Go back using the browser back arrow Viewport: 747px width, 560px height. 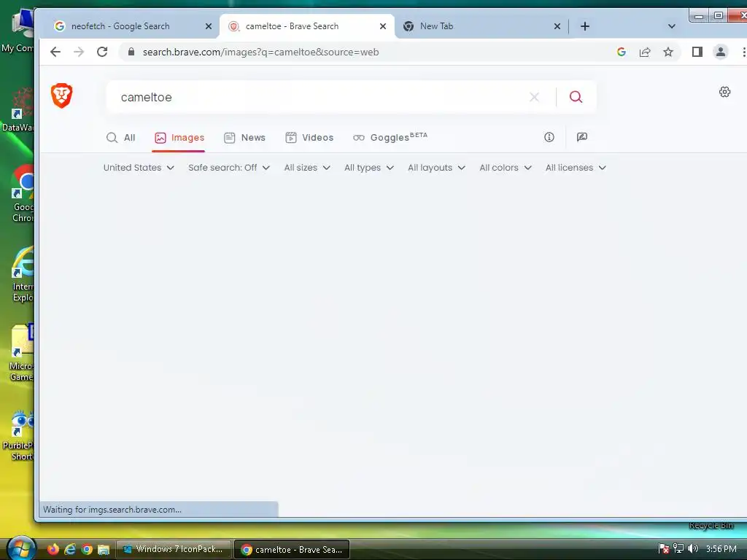[x=55, y=52]
